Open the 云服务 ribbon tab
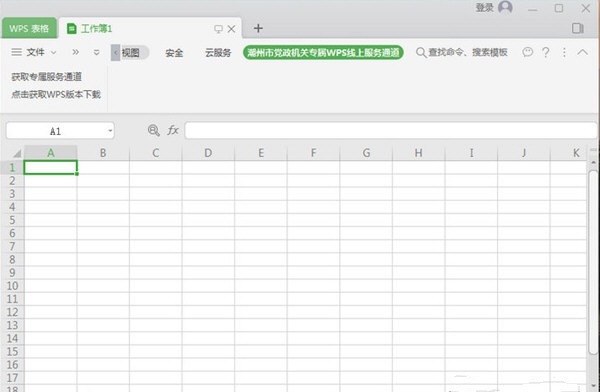600x392 pixels. [x=218, y=52]
